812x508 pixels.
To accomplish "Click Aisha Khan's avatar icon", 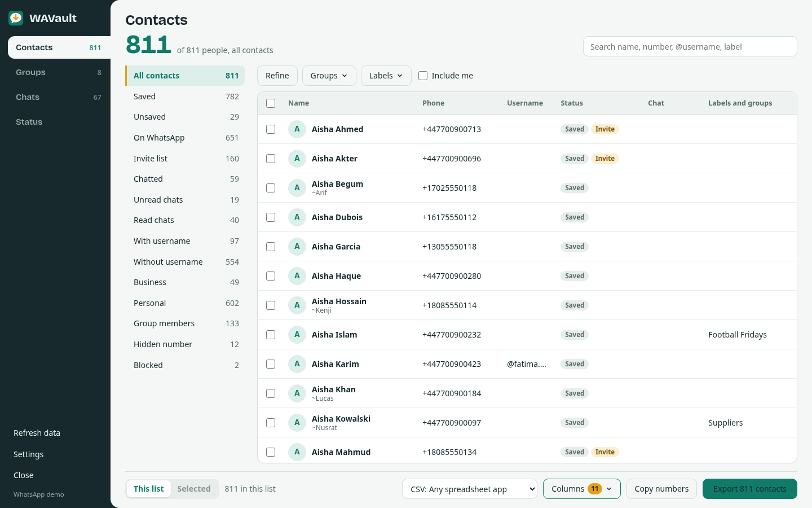I will point(297,393).
